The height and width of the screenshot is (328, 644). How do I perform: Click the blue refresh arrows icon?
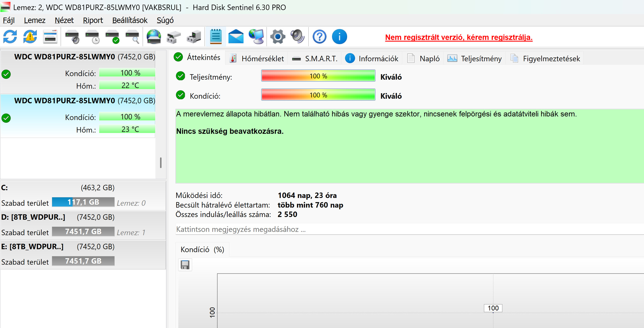10,37
